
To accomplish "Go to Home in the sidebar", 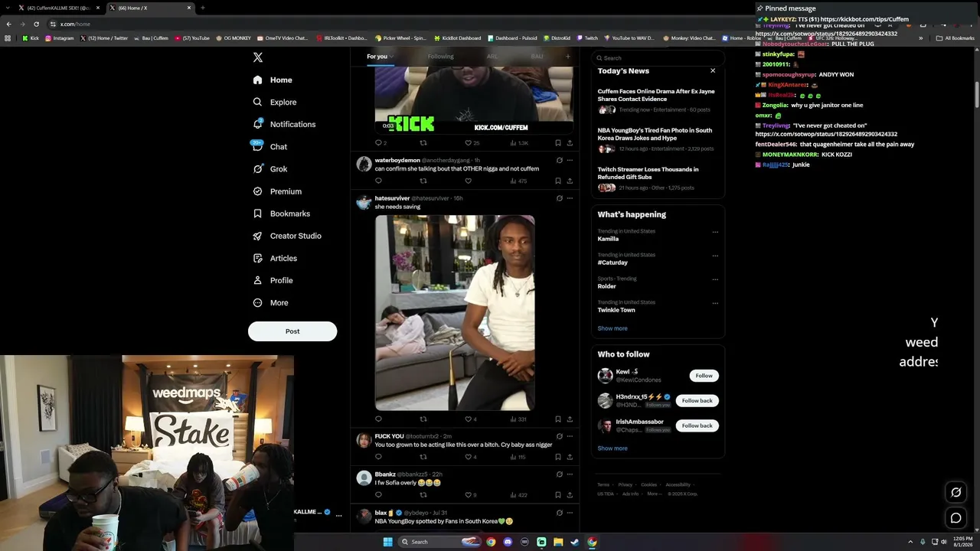I will (x=273, y=80).
